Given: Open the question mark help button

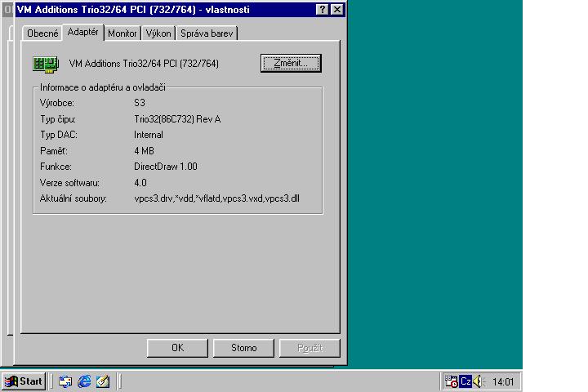Looking at the screenshot, I should [x=322, y=9].
